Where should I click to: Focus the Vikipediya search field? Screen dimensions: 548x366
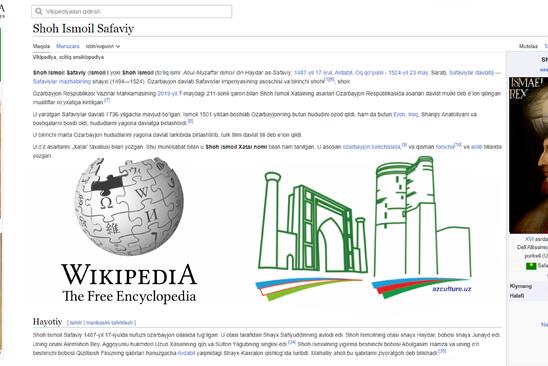point(131,12)
